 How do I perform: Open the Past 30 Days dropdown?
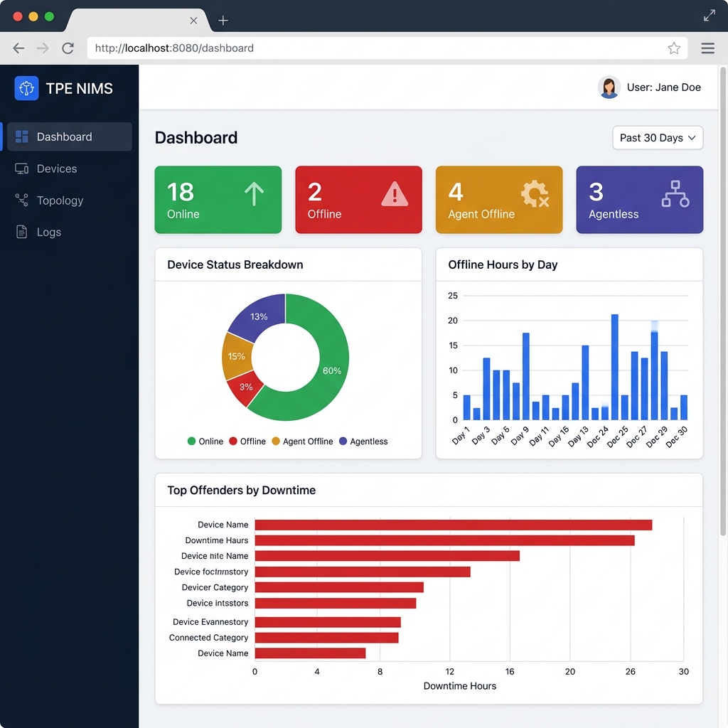click(x=658, y=138)
